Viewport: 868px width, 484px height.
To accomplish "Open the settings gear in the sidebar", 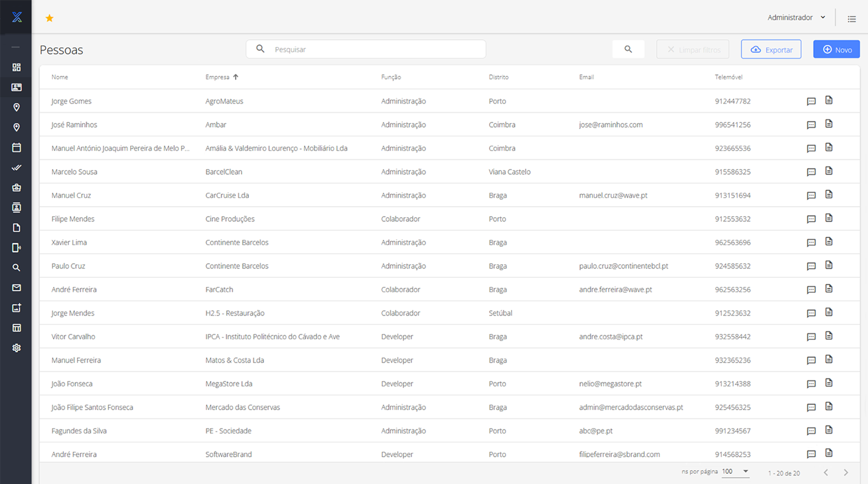I will (17, 348).
